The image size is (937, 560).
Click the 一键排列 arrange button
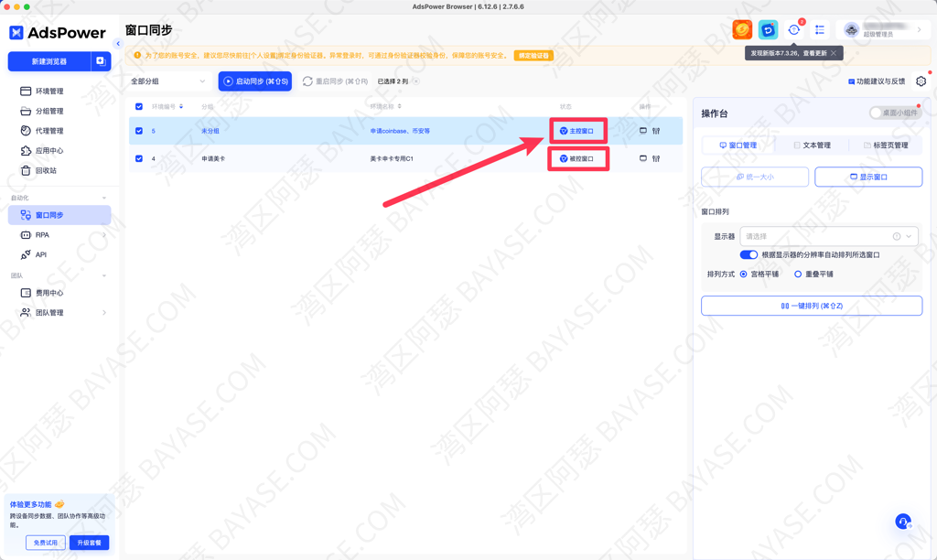click(812, 306)
